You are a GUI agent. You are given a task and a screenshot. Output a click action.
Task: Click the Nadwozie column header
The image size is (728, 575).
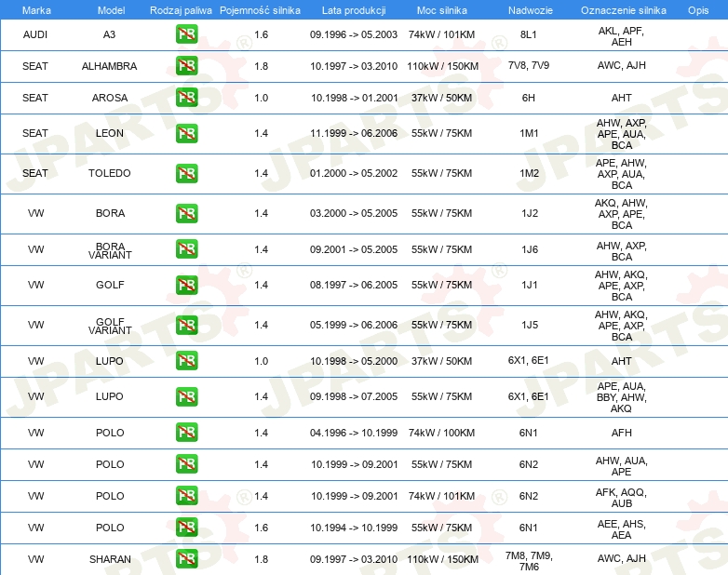pyautogui.click(x=531, y=10)
